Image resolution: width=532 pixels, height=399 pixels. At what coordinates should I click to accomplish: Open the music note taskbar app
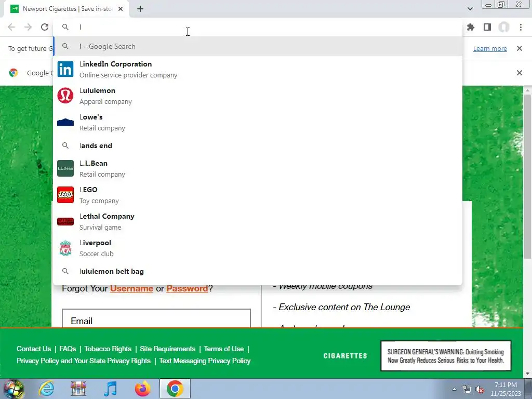(111, 389)
